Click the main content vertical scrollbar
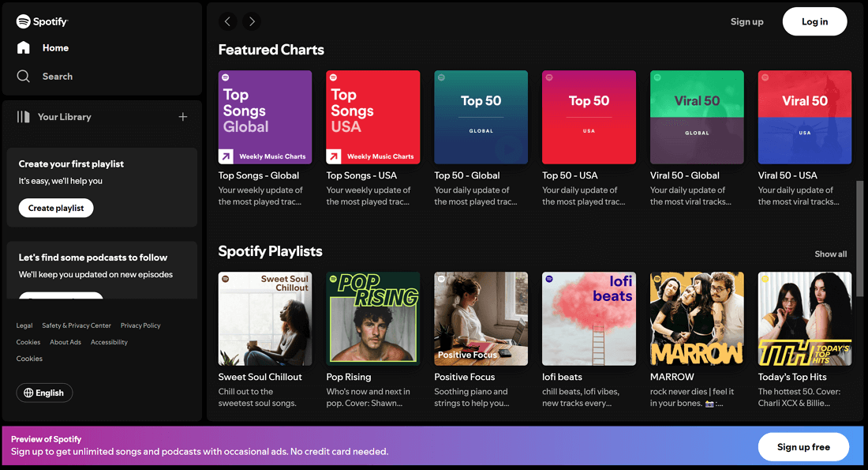Screen dimensions: 868x470 click(859, 239)
